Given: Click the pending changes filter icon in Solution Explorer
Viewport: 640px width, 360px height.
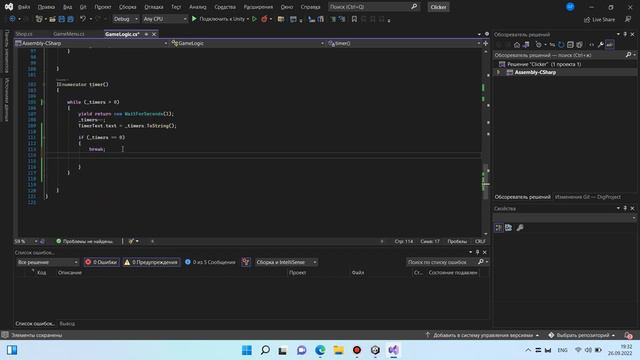Looking at the screenshot, I should coord(539,45).
